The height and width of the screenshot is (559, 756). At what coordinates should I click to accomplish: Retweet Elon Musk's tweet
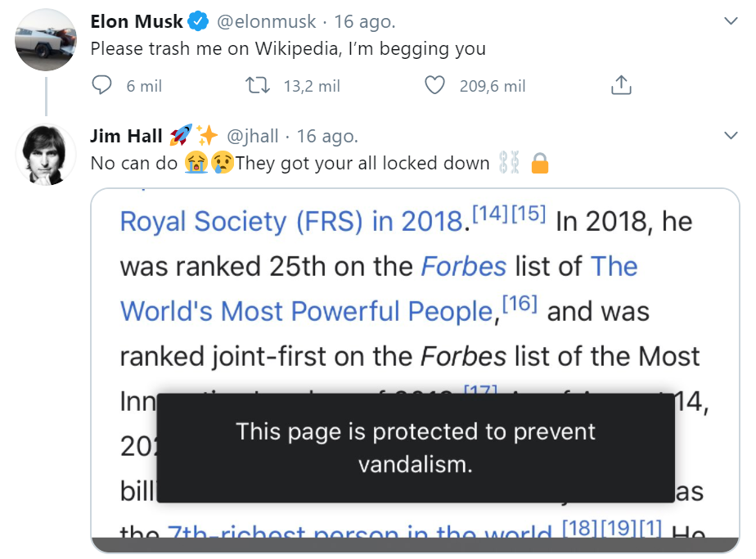(x=258, y=85)
